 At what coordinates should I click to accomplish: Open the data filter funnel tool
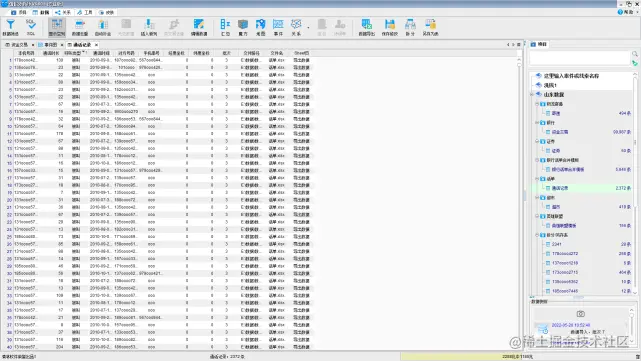click(10, 27)
